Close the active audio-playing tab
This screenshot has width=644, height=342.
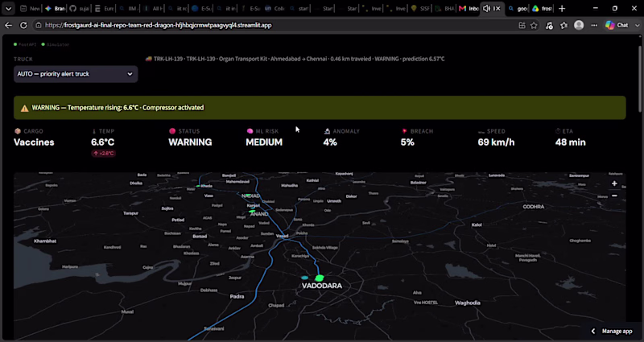(x=498, y=9)
